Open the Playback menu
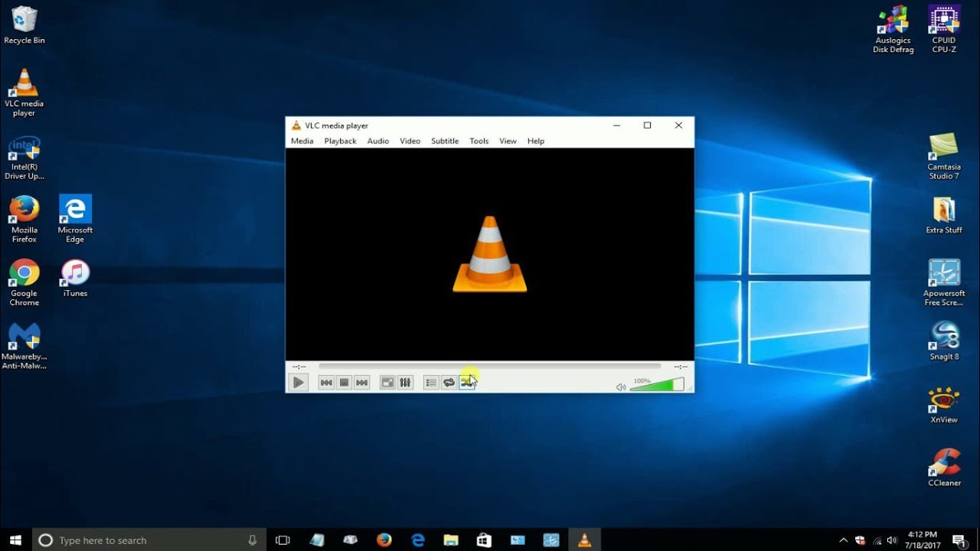This screenshot has width=980, height=551. 339,141
